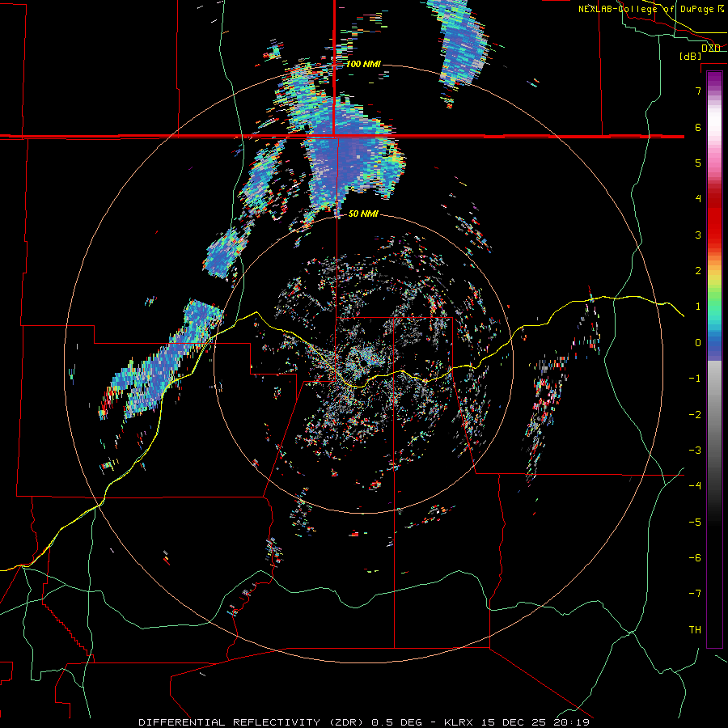Image resolution: width=728 pixels, height=728 pixels.
Task: Click the "-5" scale value
Action: point(695,523)
